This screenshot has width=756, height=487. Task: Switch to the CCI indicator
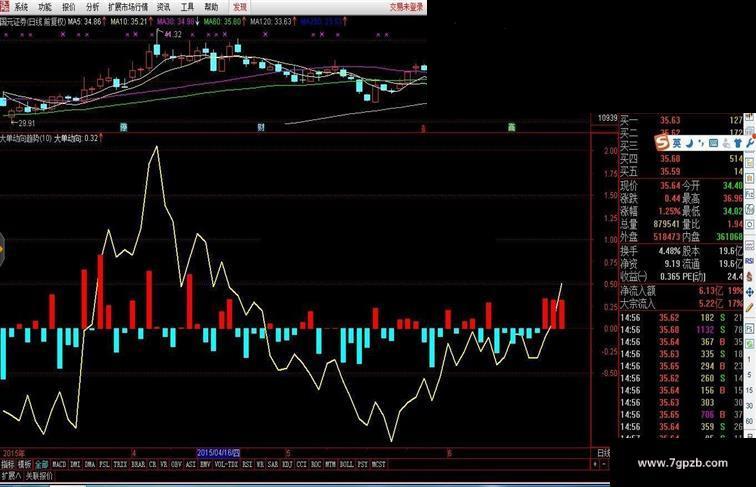301,464
